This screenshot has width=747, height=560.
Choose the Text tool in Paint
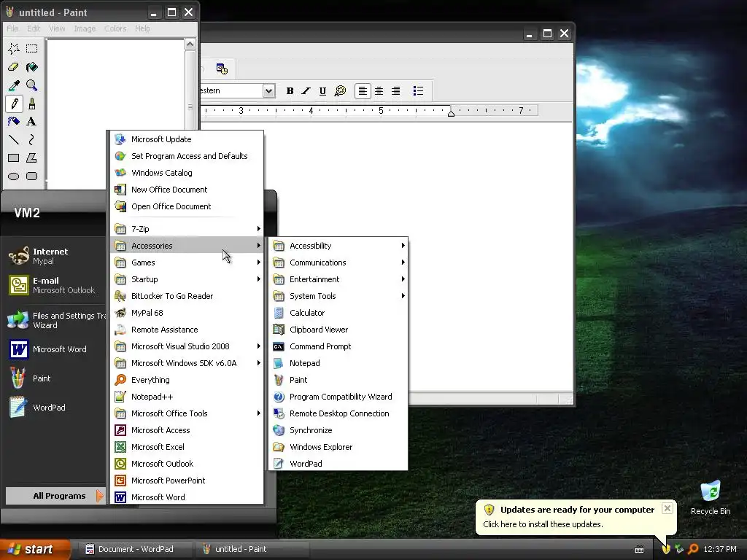[32, 122]
